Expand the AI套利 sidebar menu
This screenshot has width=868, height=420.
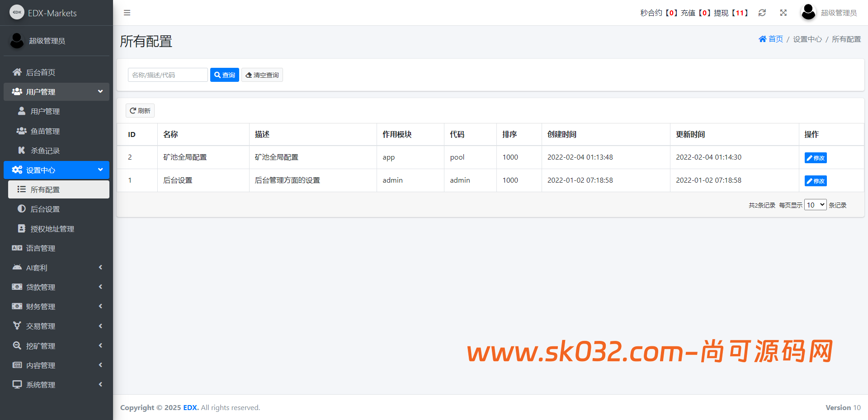57,268
